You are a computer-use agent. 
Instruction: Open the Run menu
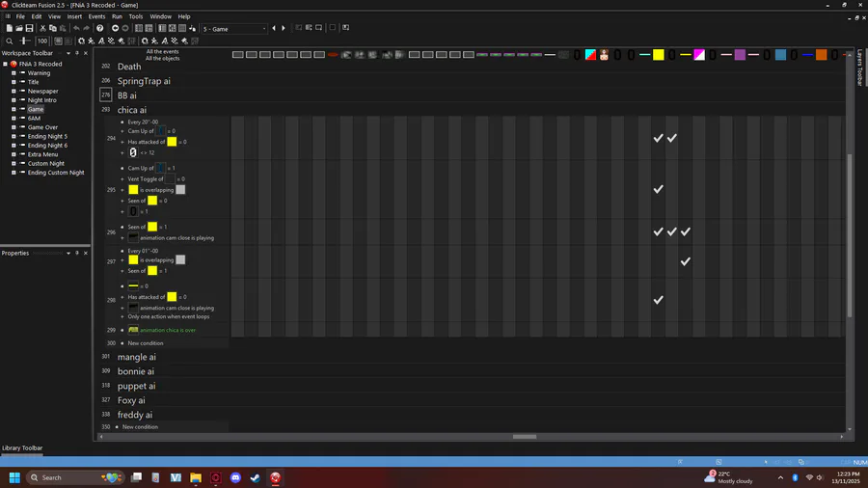pos(117,16)
